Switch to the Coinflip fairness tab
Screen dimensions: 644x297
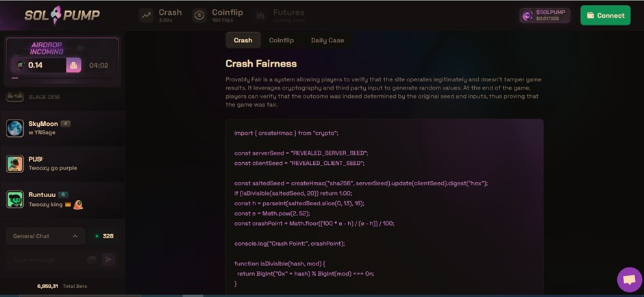(281, 40)
